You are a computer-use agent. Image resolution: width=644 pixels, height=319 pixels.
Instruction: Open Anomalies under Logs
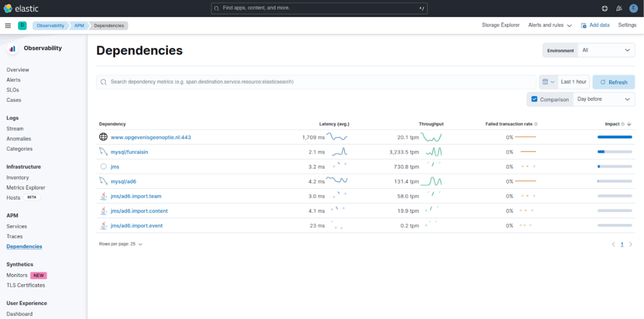point(19,139)
